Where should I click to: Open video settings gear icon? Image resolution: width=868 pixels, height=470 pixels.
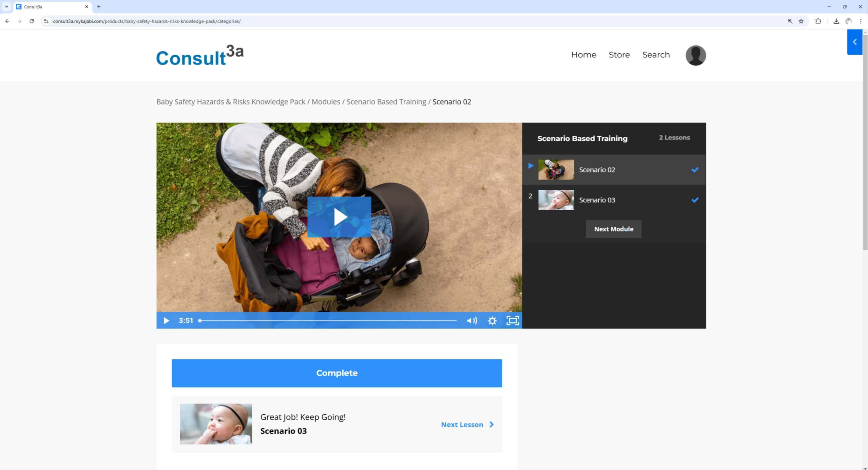point(492,320)
